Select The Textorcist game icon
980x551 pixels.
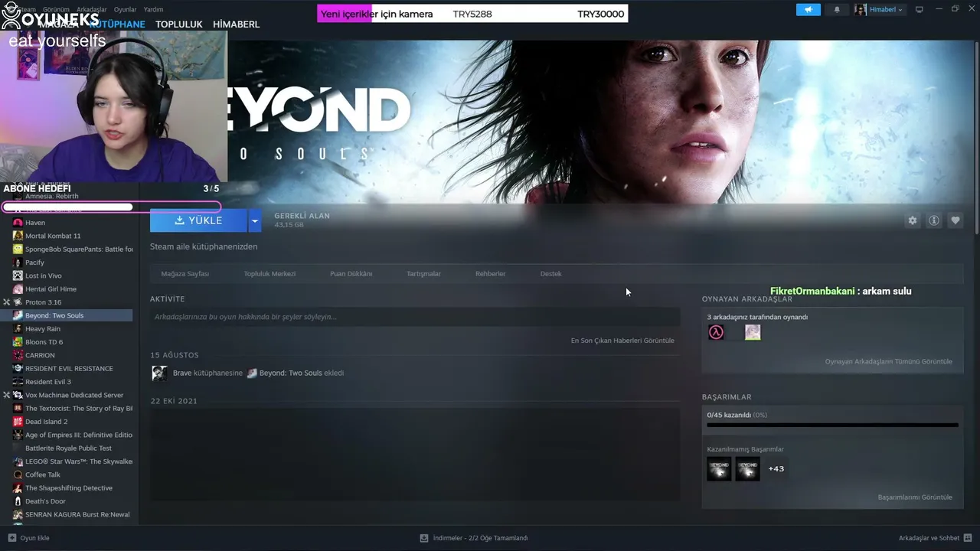pyautogui.click(x=18, y=409)
